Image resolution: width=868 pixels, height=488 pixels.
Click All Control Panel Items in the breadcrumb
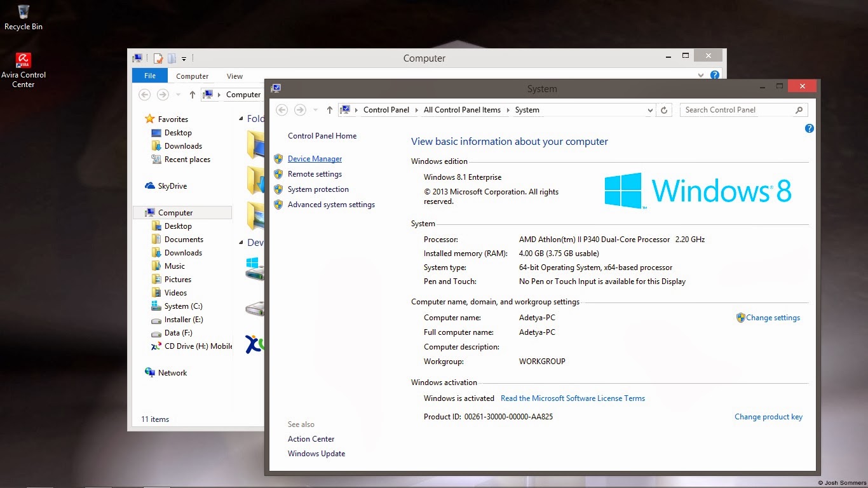click(462, 110)
